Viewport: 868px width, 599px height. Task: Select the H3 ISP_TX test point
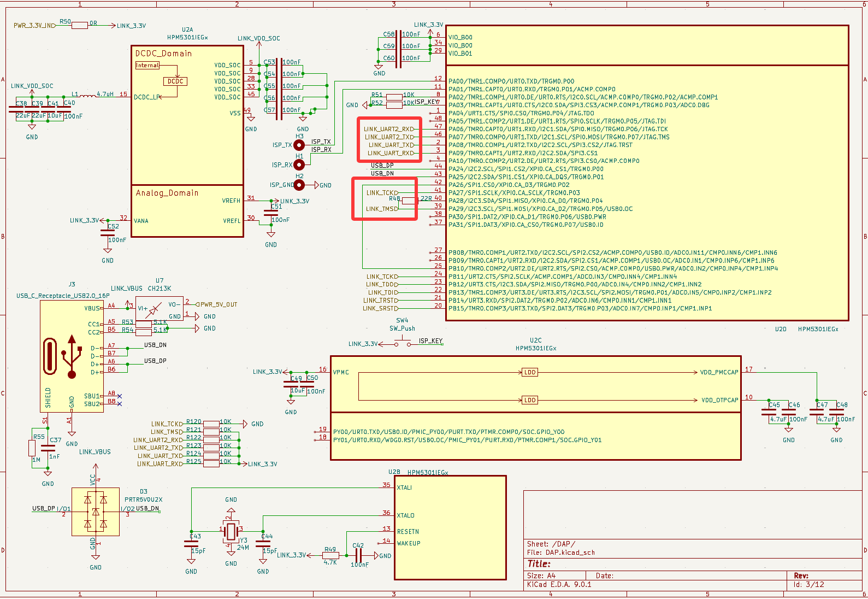tap(299, 145)
